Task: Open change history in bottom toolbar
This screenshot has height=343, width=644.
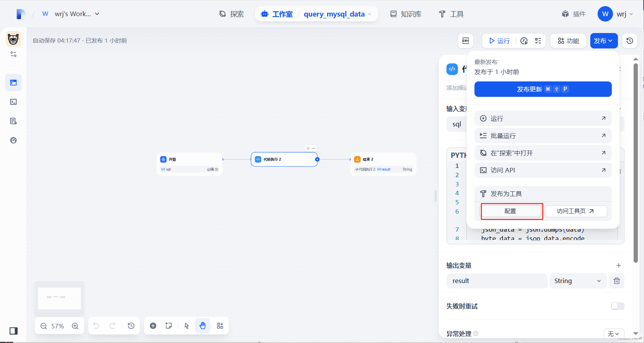Action: 131,326
